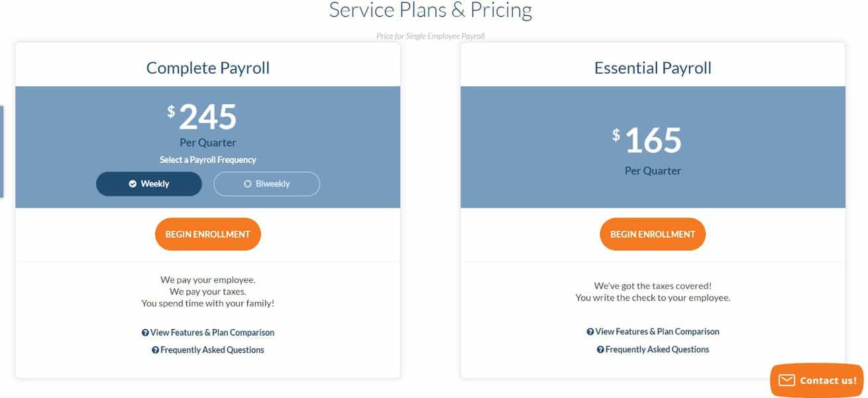Image resolution: width=868 pixels, height=398 pixels.
Task: Click the question mark icon next to Complete Payroll FAQ
Action: (x=156, y=350)
